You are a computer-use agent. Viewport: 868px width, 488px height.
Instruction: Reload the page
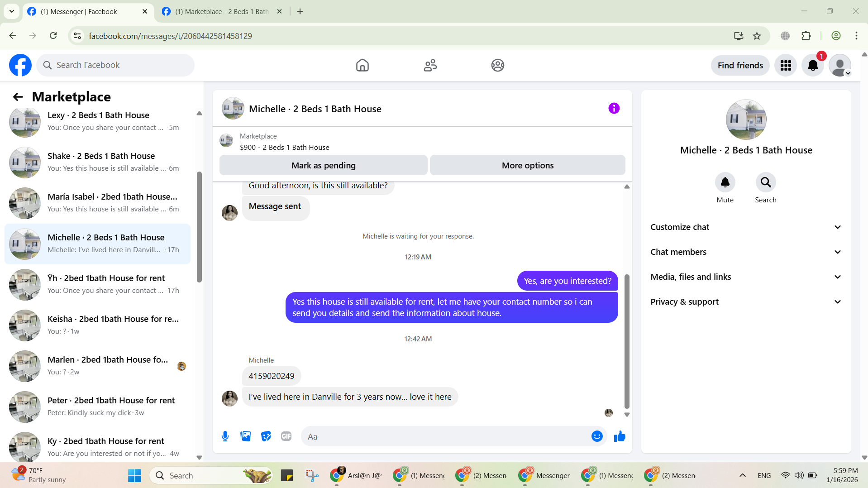[x=53, y=36]
